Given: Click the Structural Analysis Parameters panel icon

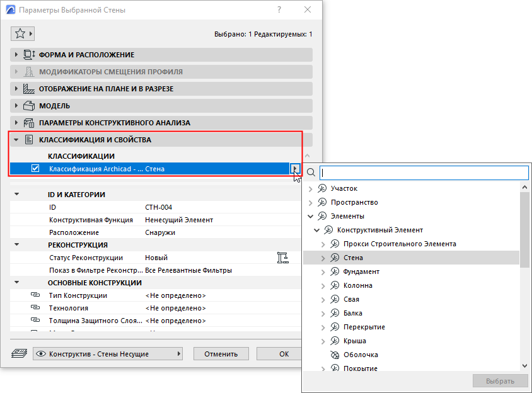Looking at the screenshot, I should (x=29, y=123).
